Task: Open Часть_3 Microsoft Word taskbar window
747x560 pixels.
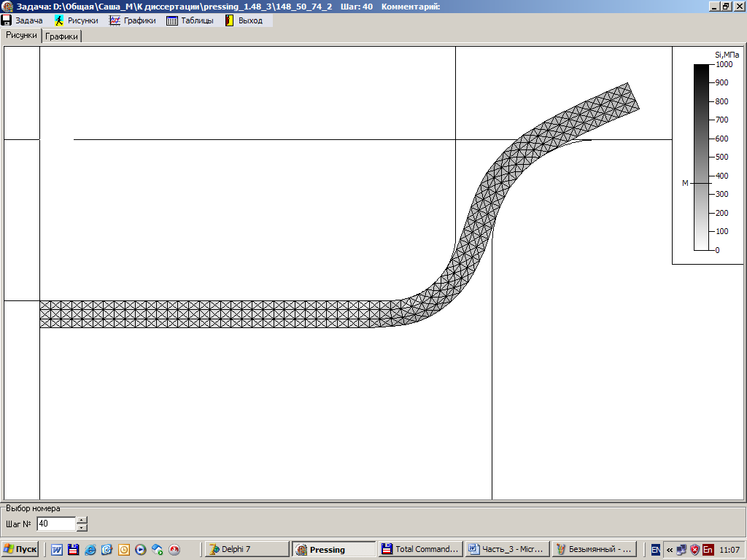Action: pyautogui.click(x=506, y=549)
